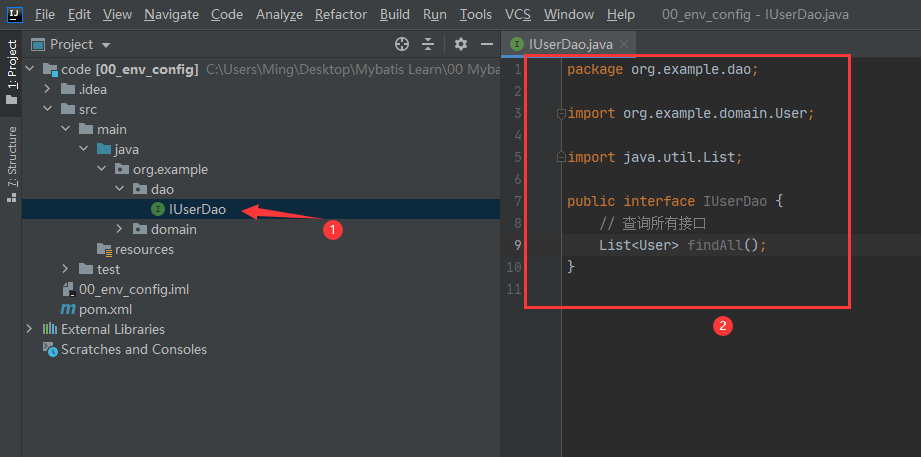Screen dimensions: 921x457
Task: Click the Collapse All icon
Action: point(428,44)
